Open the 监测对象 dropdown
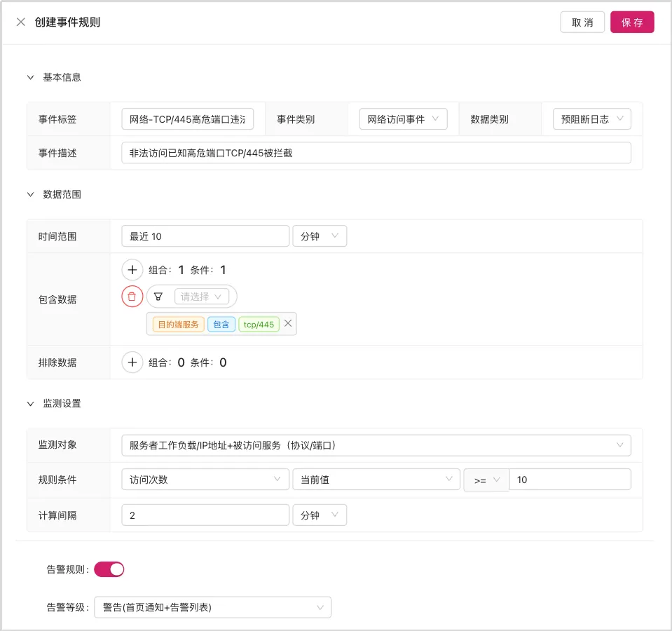The height and width of the screenshot is (631, 672). tap(376, 445)
